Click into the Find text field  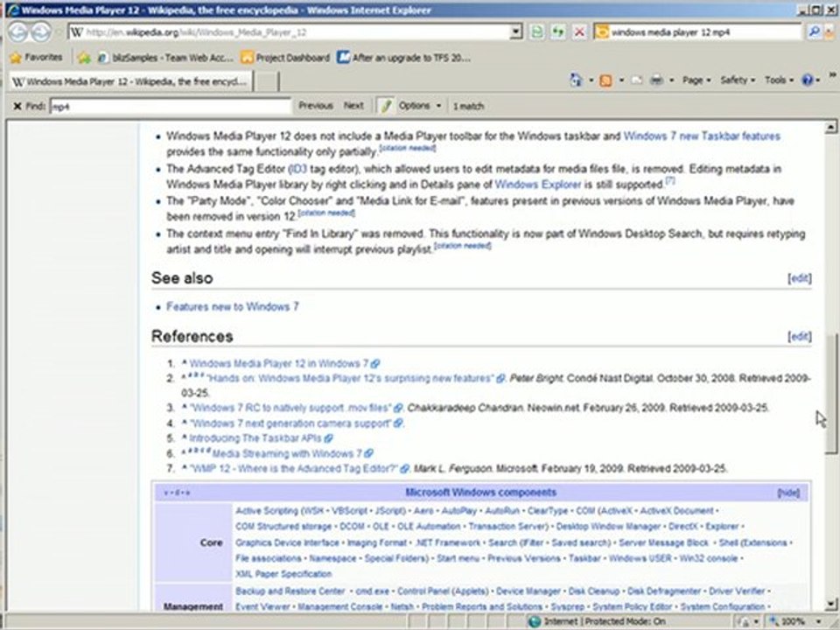(x=171, y=106)
